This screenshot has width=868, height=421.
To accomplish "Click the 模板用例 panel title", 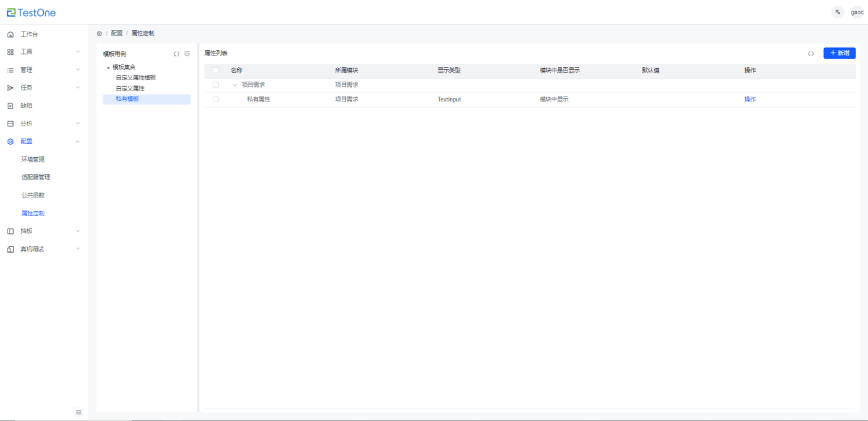I will point(115,53).
